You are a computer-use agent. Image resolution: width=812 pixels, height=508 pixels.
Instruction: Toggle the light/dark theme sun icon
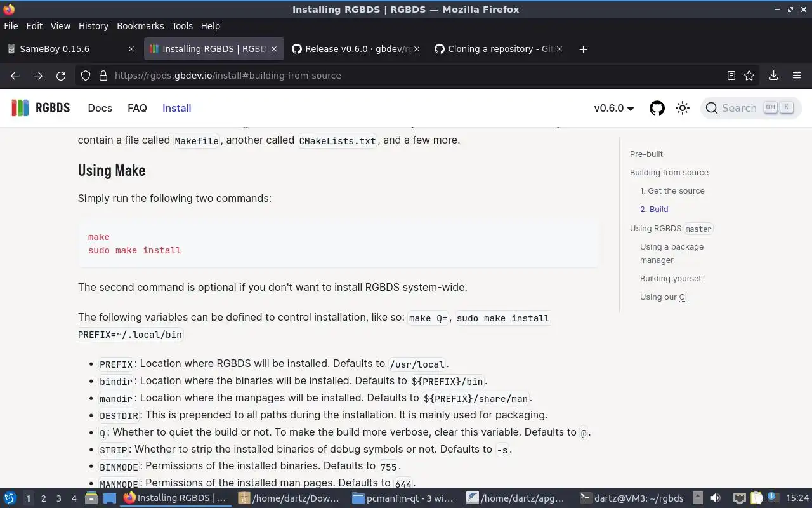pyautogui.click(x=683, y=108)
